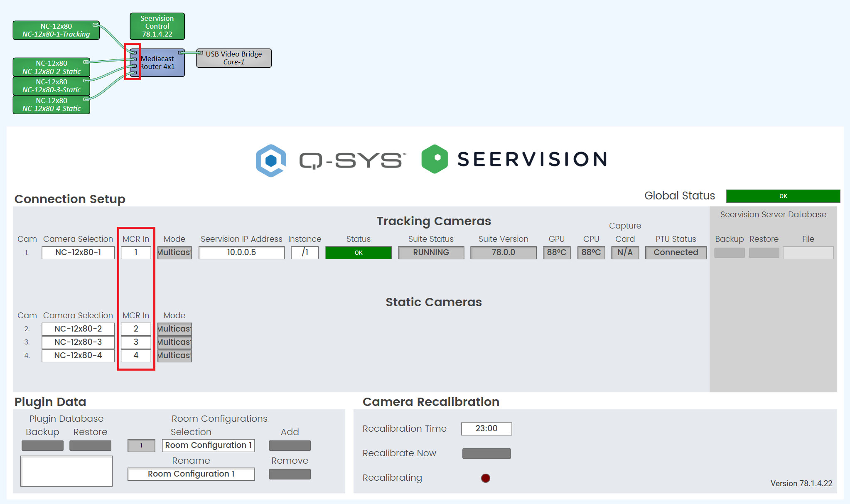Screen dimensions: 850x504
Task: Open Room Configuration 1 selection combo box
Action: (208, 445)
